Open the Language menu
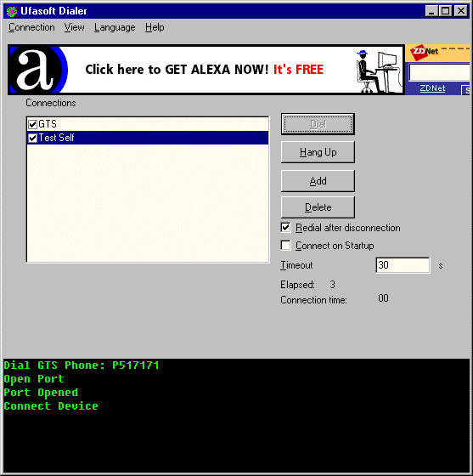This screenshot has width=473, height=476. tap(115, 27)
